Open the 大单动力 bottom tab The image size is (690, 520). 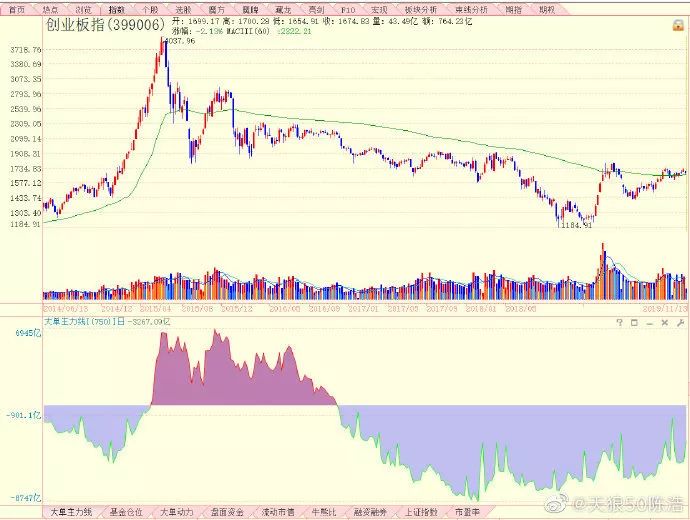tap(176, 512)
